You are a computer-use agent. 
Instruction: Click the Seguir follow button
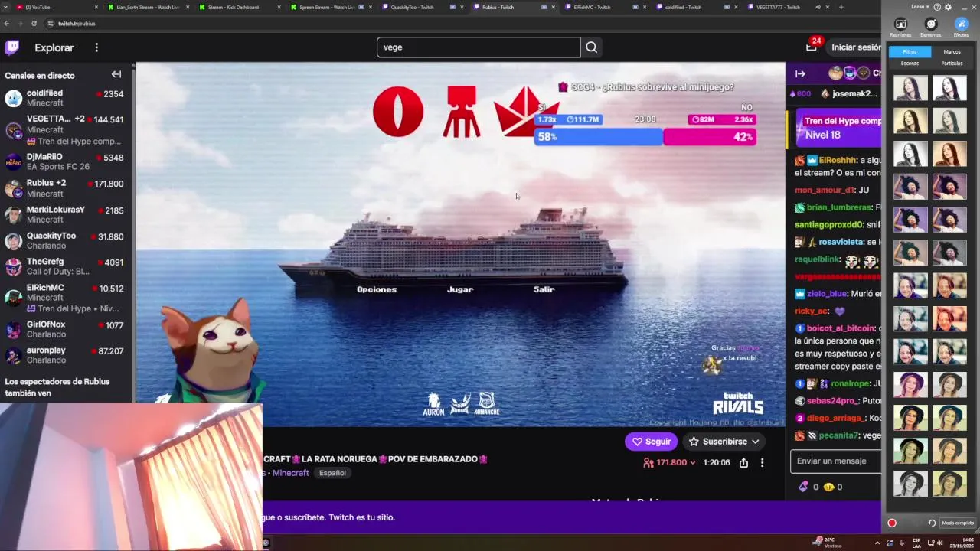[x=652, y=442]
